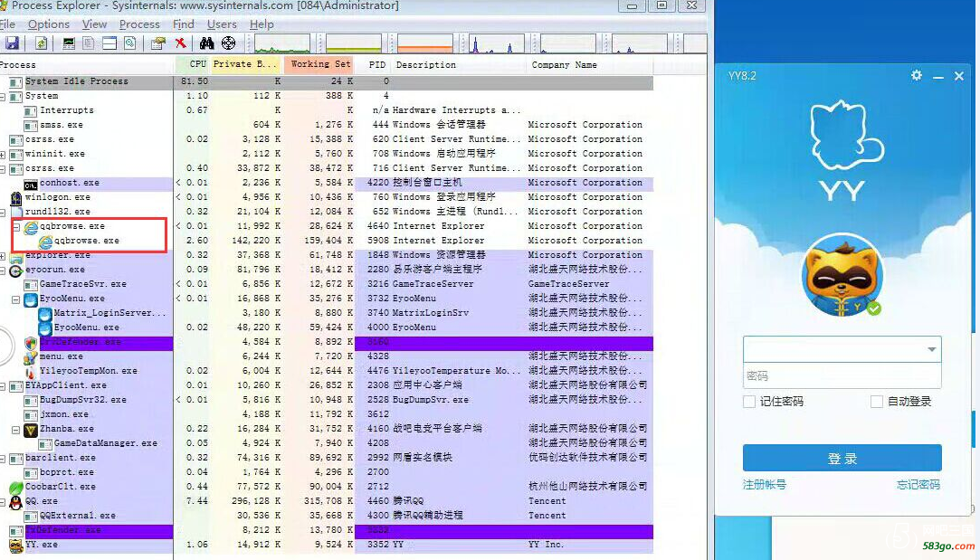Click the 登录 login button in YY

842,458
